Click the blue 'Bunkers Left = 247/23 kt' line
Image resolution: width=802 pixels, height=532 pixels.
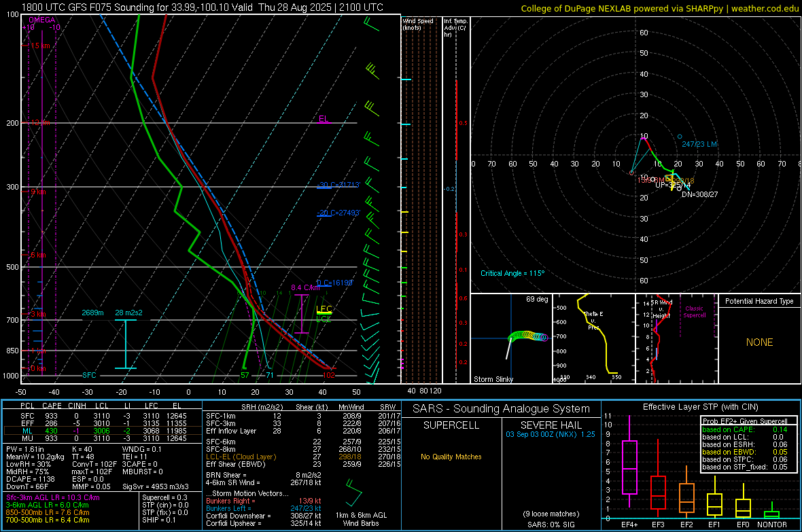(x=264, y=508)
